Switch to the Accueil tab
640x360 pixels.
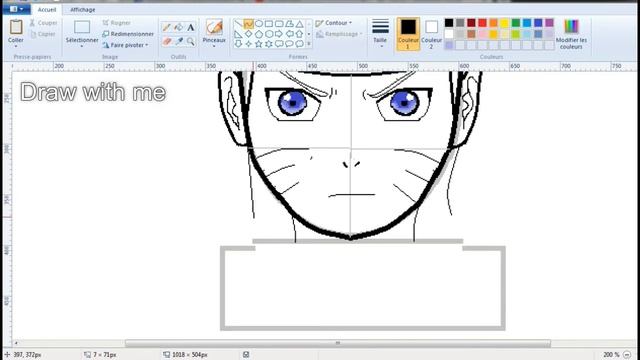tap(47, 9)
